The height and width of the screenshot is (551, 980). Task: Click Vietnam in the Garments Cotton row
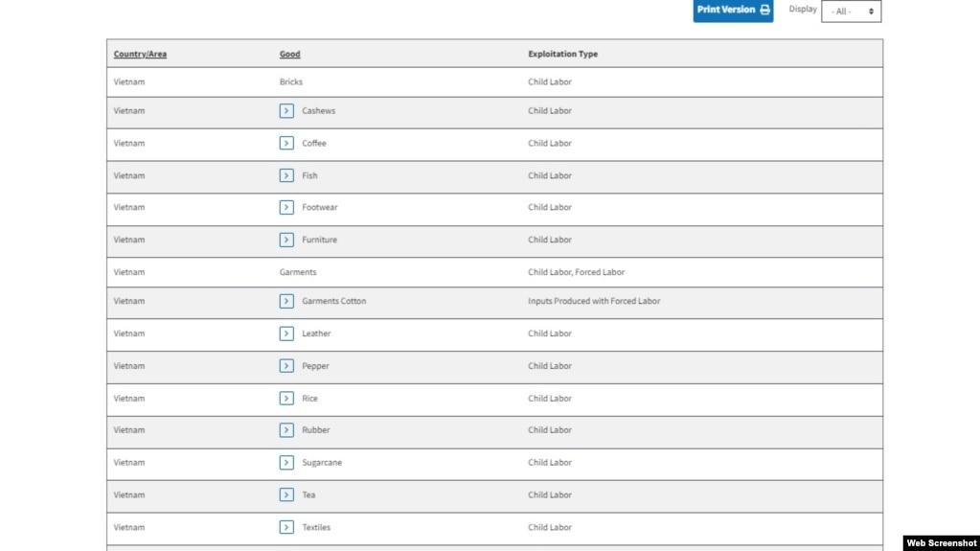128,301
